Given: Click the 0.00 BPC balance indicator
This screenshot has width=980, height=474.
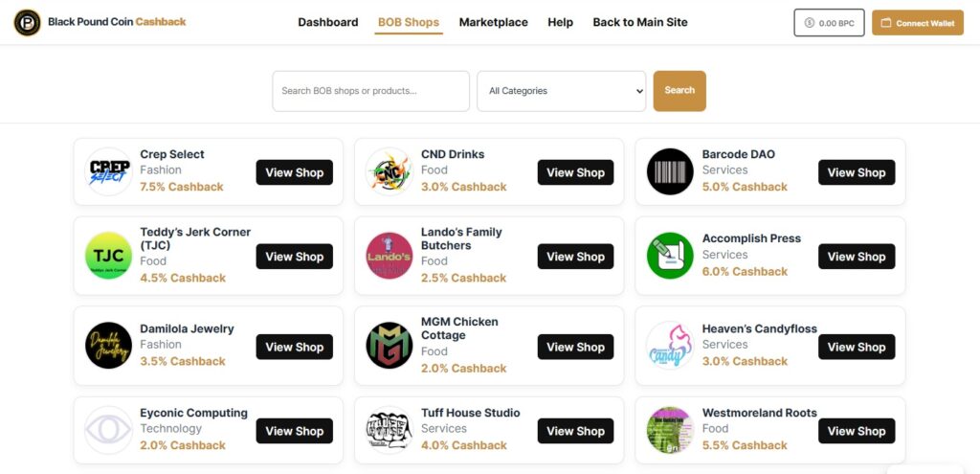Looking at the screenshot, I should click(829, 23).
